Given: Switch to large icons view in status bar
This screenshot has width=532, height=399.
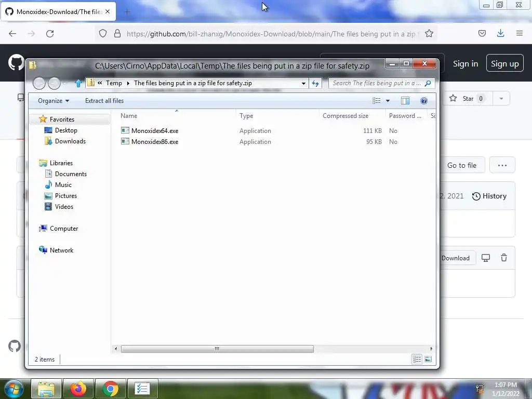Looking at the screenshot, I should [x=428, y=359].
